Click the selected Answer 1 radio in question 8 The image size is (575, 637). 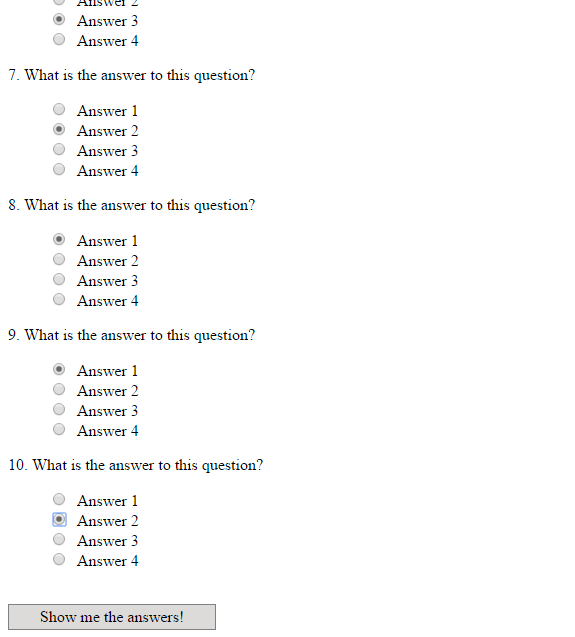coord(59,239)
